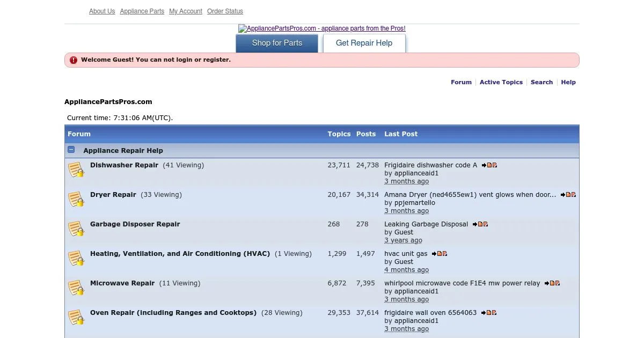This screenshot has width=644, height=338.
Task: Click rightmost page icon after Leaking Garbage Disposal
Action: (x=486, y=224)
